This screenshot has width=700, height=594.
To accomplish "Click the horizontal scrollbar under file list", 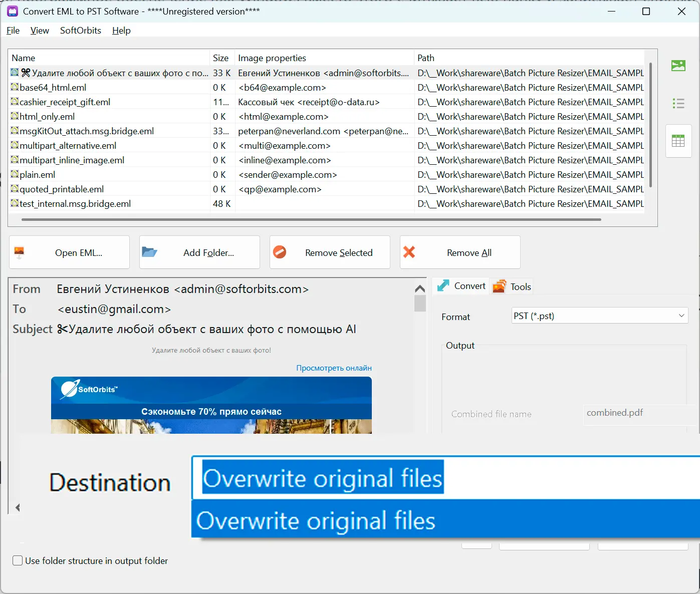I will click(x=311, y=219).
